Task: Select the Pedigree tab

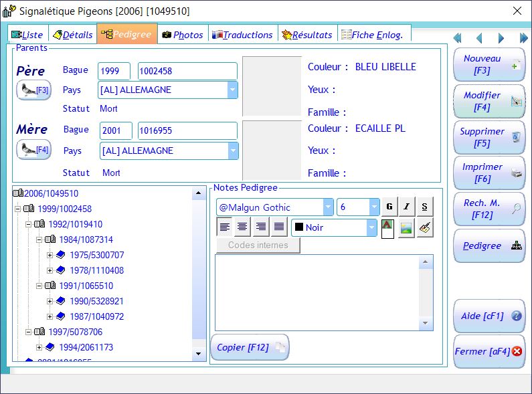Action: [127, 34]
